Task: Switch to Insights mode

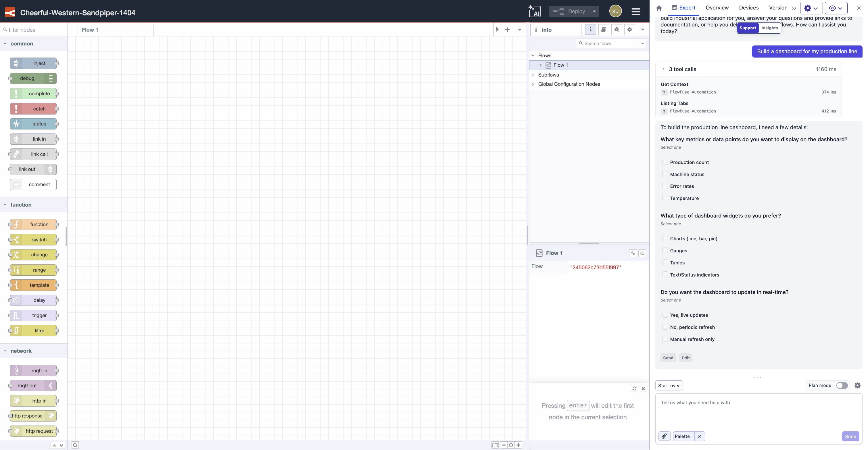Action: [770, 28]
